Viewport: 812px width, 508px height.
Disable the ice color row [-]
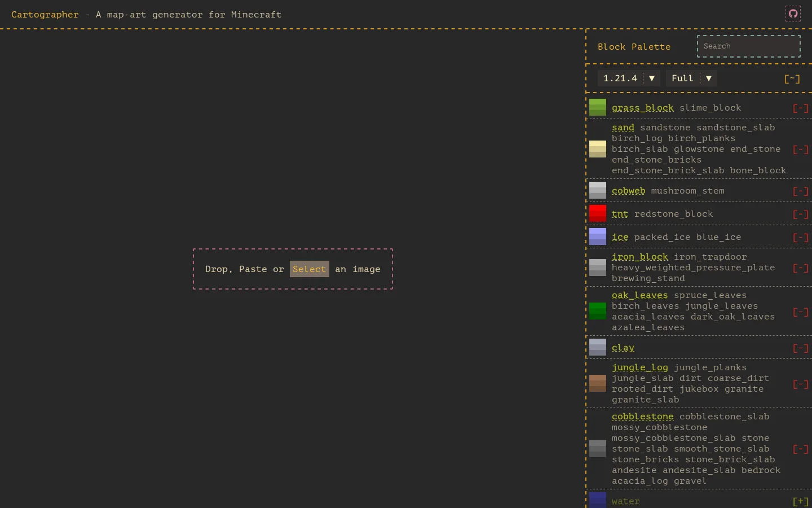click(x=801, y=238)
